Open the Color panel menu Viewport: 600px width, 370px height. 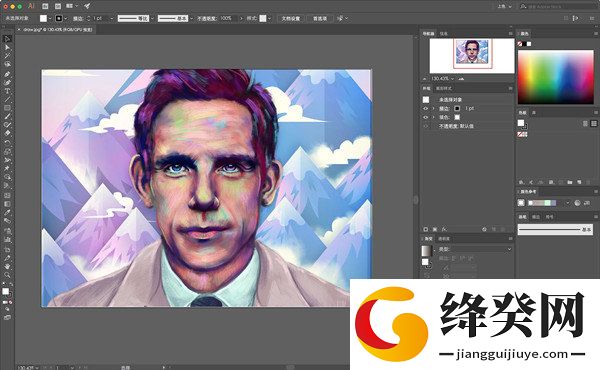pyautogui.click(x=595, y=34)
